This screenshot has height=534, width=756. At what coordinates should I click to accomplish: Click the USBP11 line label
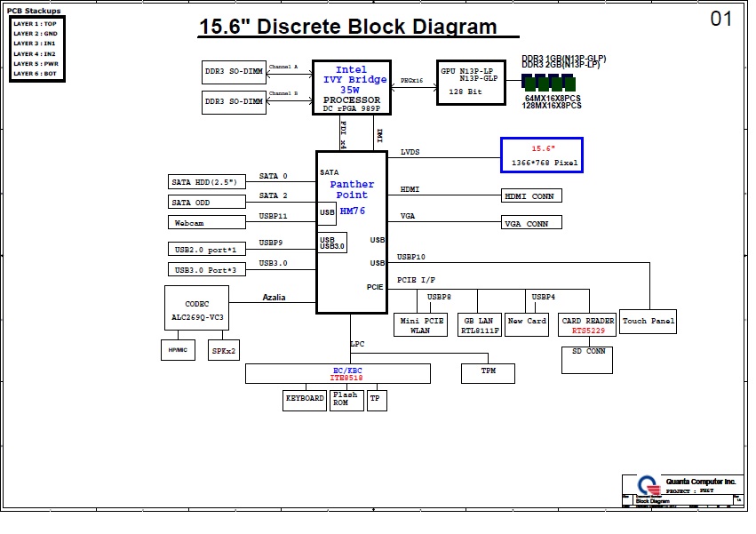[x=273, y=216]
